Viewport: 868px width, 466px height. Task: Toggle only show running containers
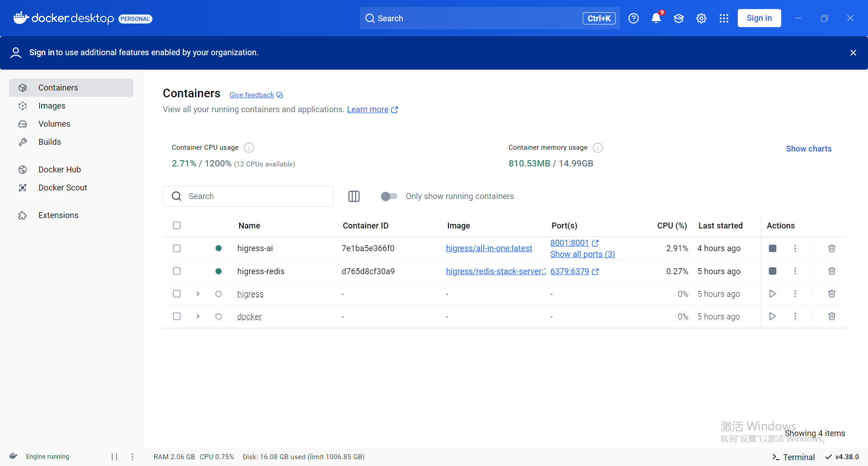point(389,196)
